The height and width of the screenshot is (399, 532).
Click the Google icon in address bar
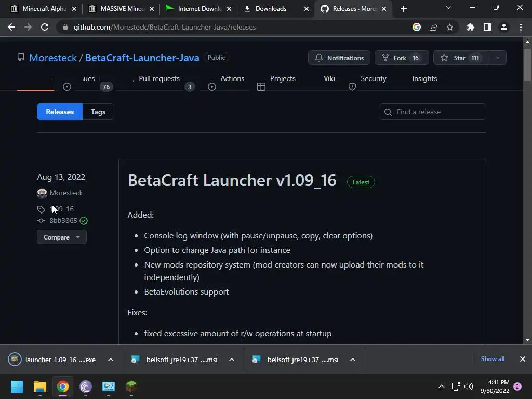coord(416,27)
